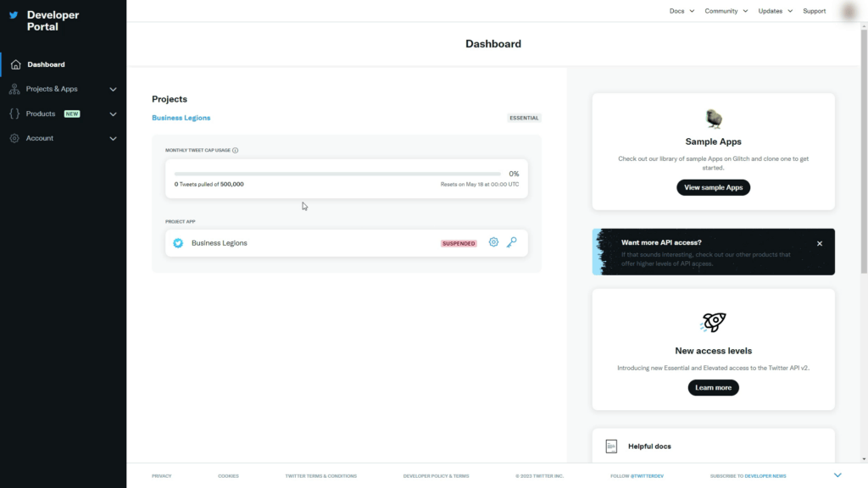Select Support in the top menu bar
This screenshot has width=868, height=488.
[x=814, y=11]
